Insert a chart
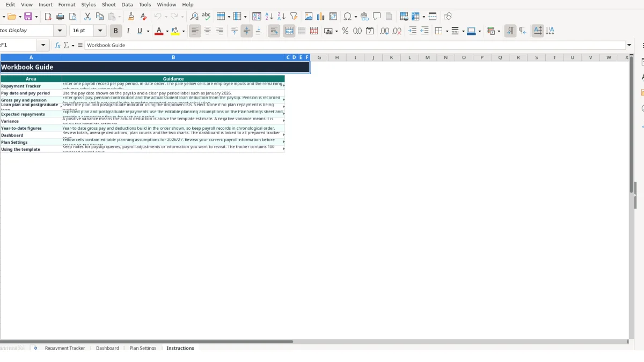This screenshot has height=362, width=644. pos(321,17)
